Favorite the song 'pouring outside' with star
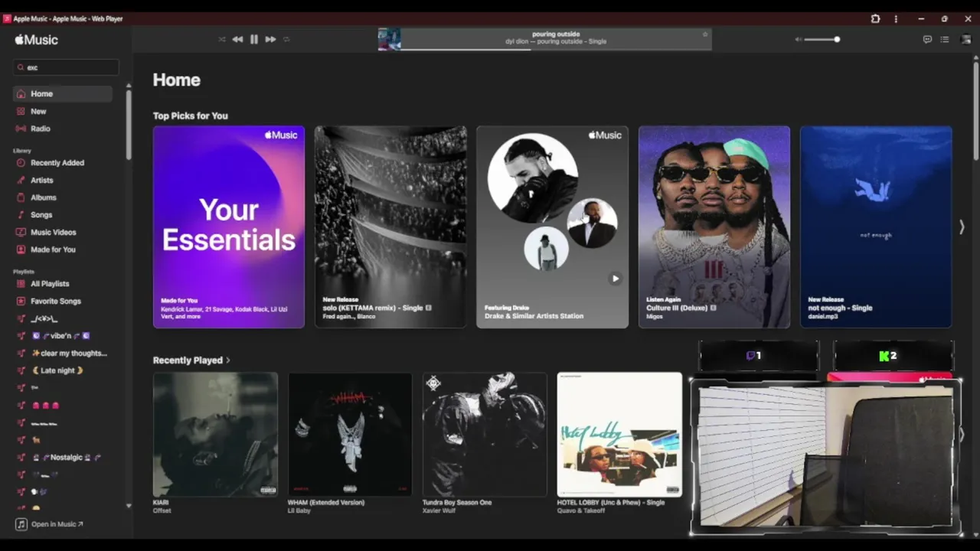 point(705,34)
